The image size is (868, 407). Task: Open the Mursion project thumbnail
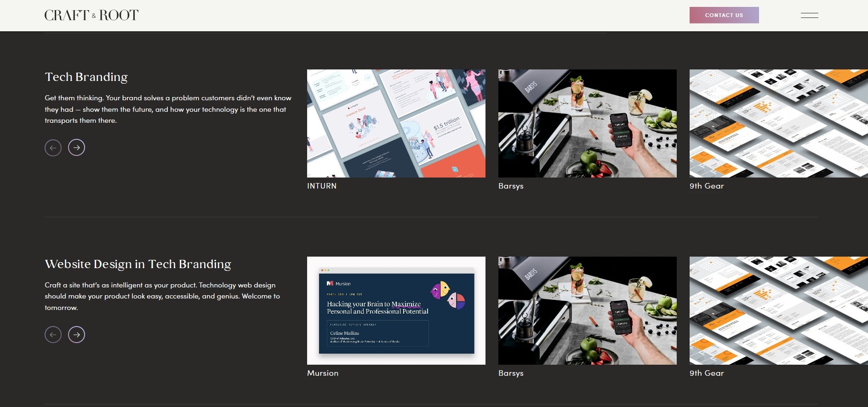(x=396, y=310)
